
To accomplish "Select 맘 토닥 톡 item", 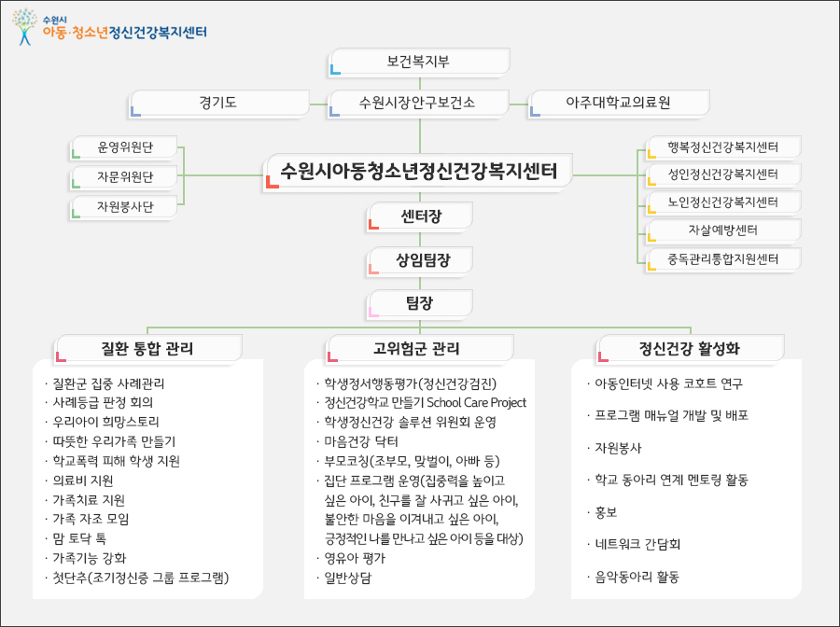I will 77,538.
